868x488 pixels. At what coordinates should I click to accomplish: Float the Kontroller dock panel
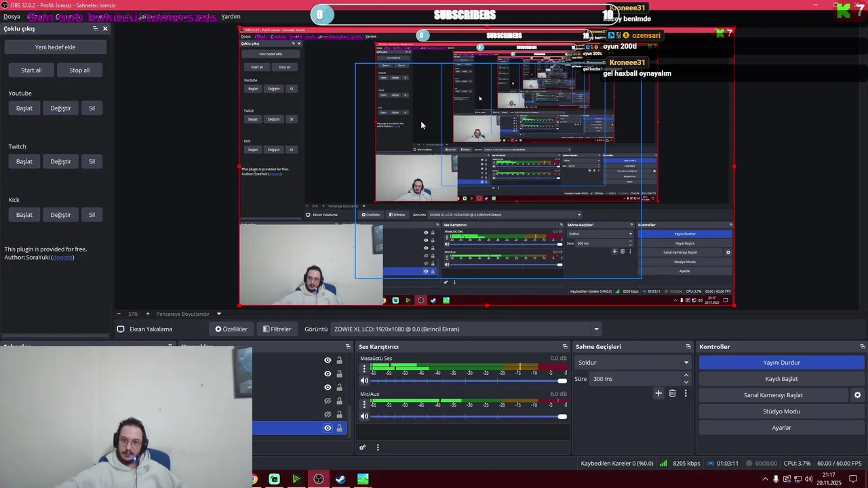point(863,346)
